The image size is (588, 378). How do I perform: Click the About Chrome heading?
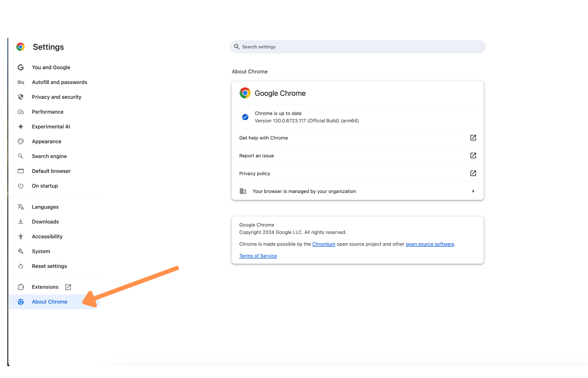[249, 72]
